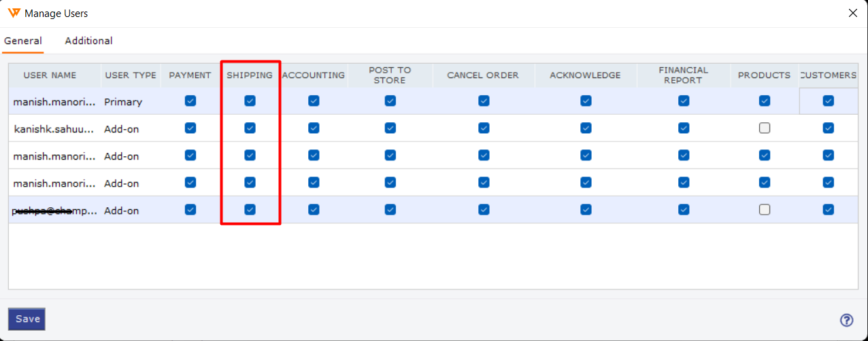Select the Add-on cell in pushpa@champ row
The image size is (868, 341).
pos(131,210)
